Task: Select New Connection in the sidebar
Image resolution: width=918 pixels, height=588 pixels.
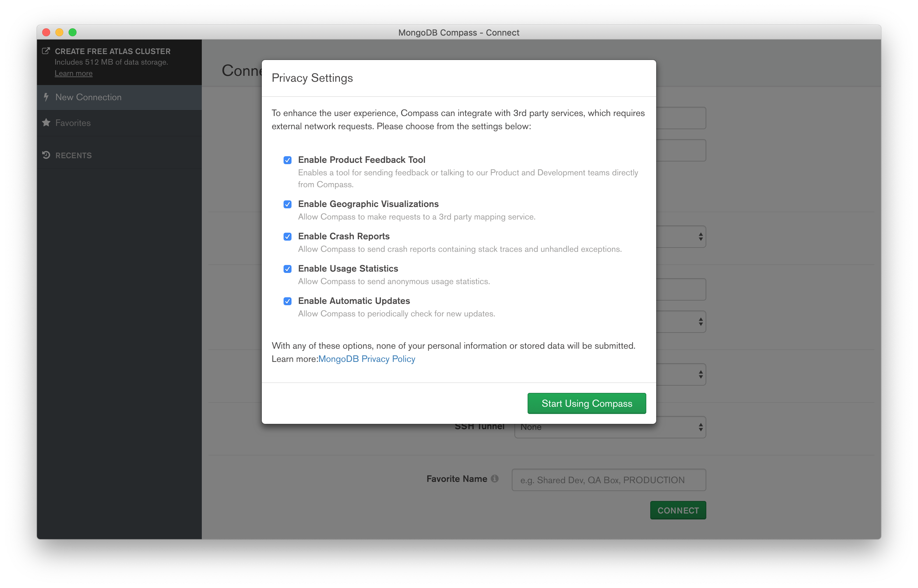Action: [x=89, y=97]
